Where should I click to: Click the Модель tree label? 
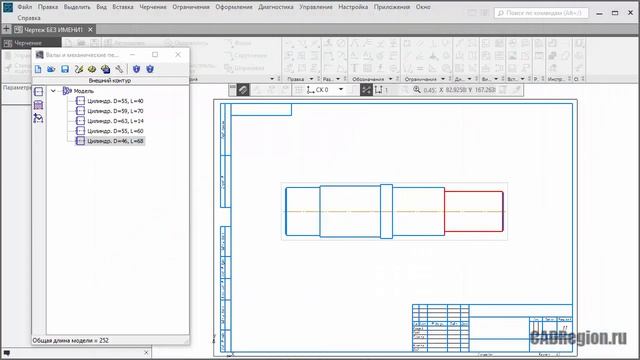coord(84,91)
